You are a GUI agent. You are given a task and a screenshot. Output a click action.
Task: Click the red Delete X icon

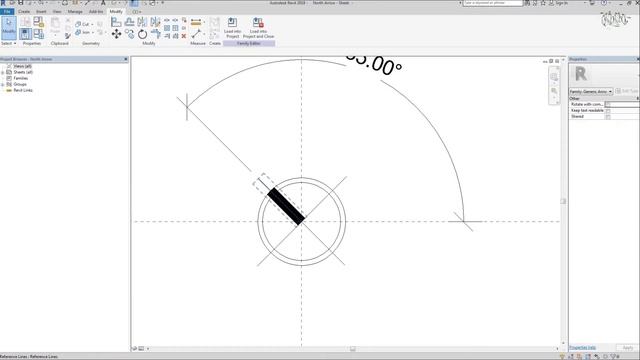(184, 36)
